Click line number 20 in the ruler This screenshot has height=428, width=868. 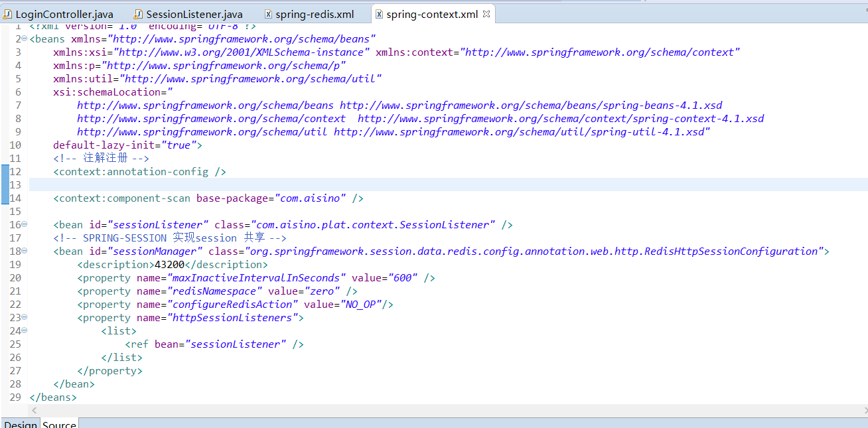point(15,277)
